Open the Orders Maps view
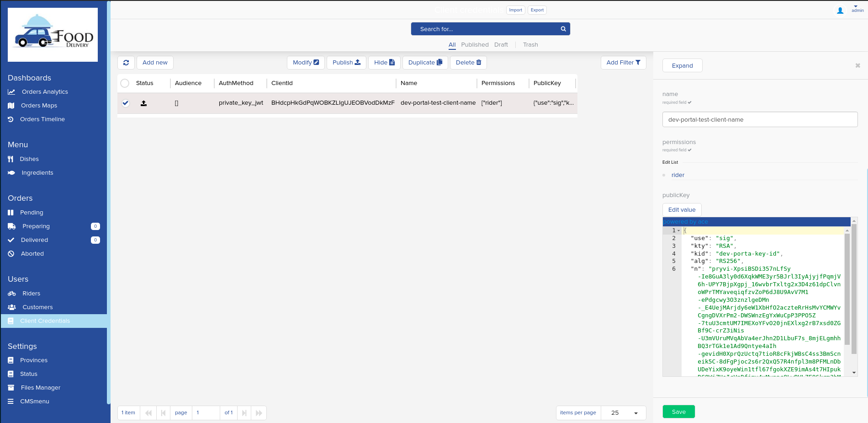Screen dimensions: 868x423 tap(39, 105)
